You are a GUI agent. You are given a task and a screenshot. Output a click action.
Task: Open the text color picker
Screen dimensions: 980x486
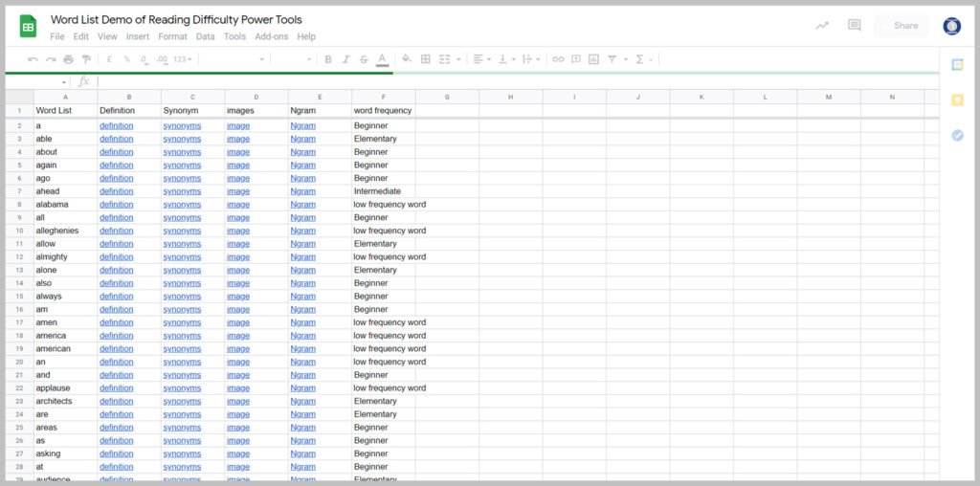tap(383, 59)
